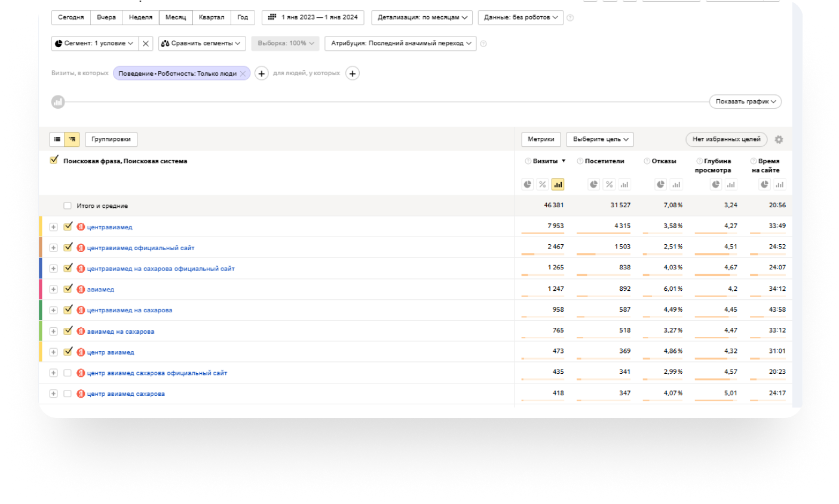This screenshot has height=504, width=839.
Task: Click Выборка: 100% control
Action: click(286, 44)
